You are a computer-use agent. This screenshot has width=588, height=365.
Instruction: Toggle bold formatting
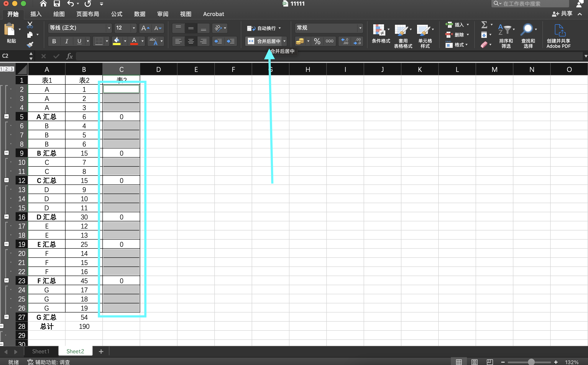point(54,41)
